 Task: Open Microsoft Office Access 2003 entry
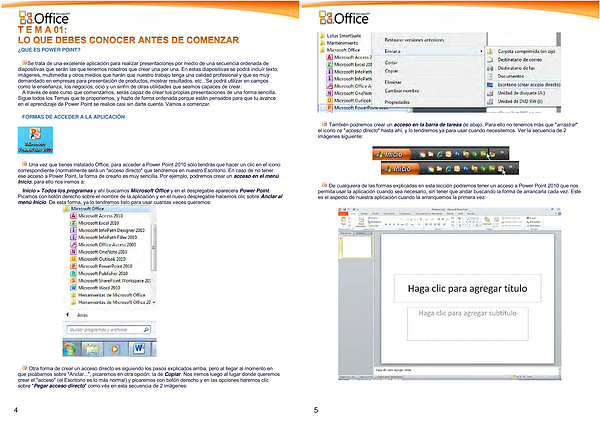(103, 245)
